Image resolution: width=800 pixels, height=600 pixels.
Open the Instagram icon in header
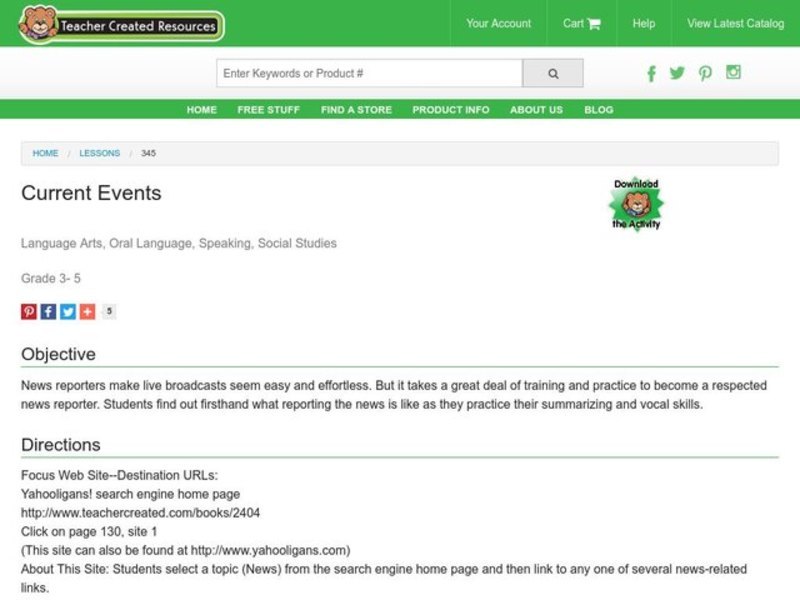733,72
